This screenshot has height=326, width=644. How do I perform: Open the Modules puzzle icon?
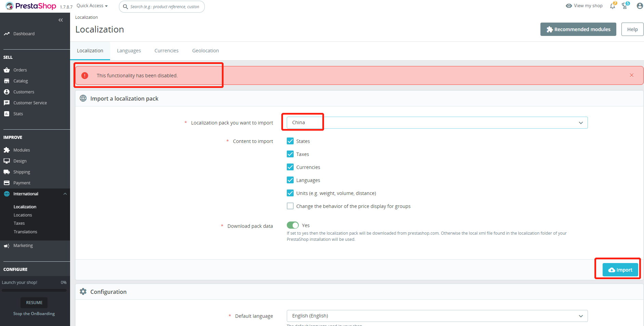pyautogui.click(x=6, y=150)
